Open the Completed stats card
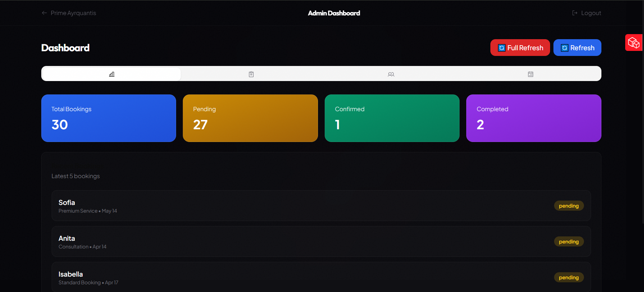The width and height of the screenshot is (644, 292). [x=533, y=118]
